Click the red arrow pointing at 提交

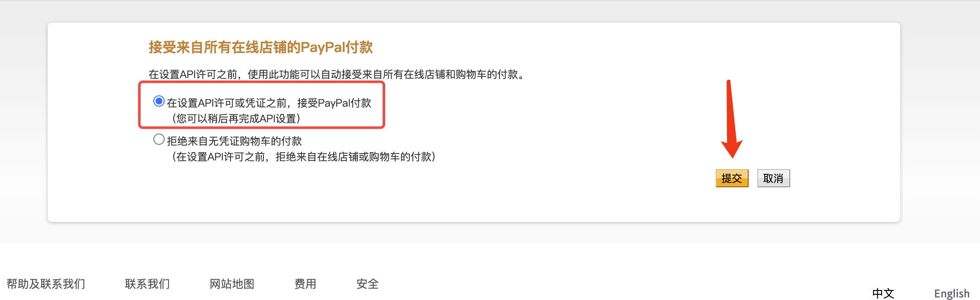731,119
